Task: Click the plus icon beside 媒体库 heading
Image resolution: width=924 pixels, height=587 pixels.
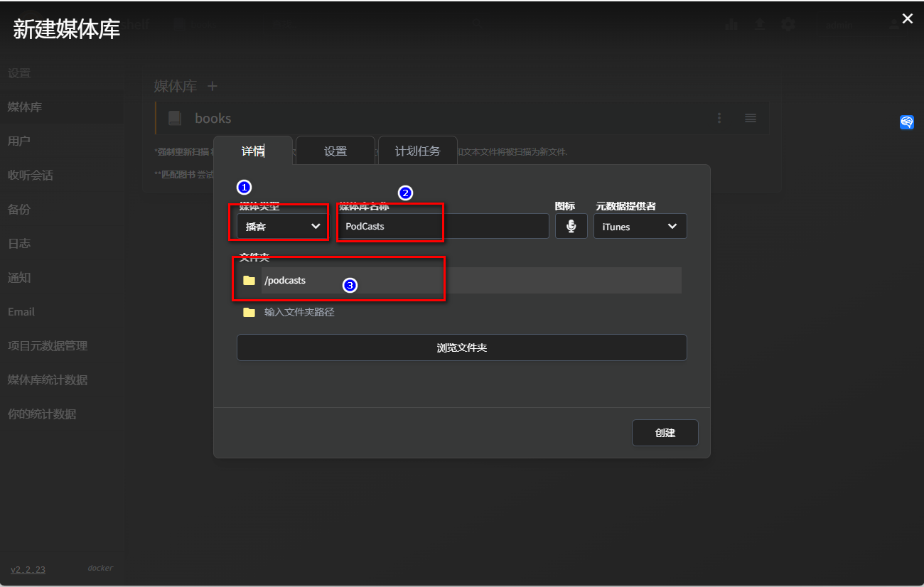Action: (x=212, y=86)
